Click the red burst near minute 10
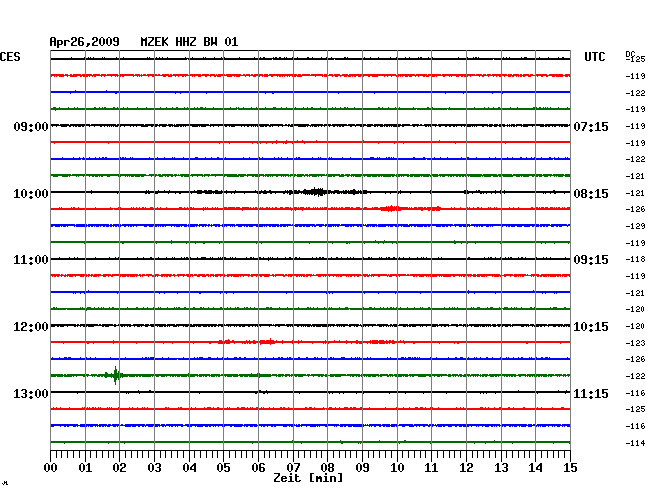Viewport: 650px width, 494px height. click(x=391, y=209)
